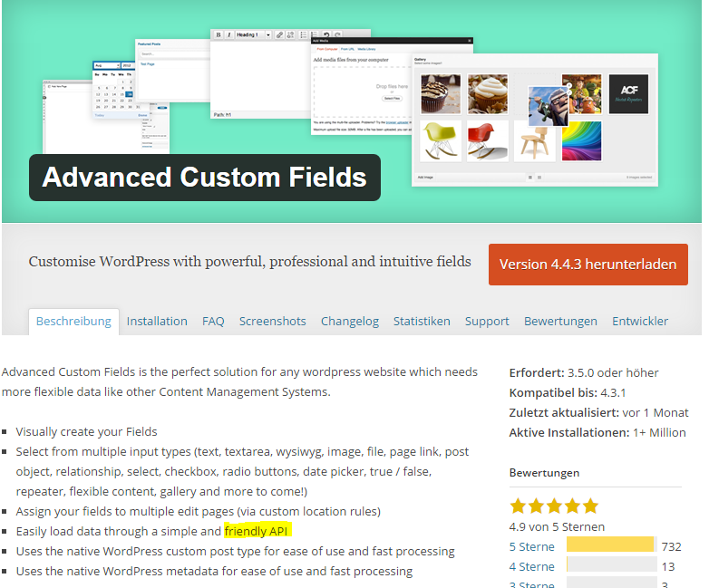Open the Beschreibung tab
This screenshot has height=588, width=709.
[x=73, y=322]
